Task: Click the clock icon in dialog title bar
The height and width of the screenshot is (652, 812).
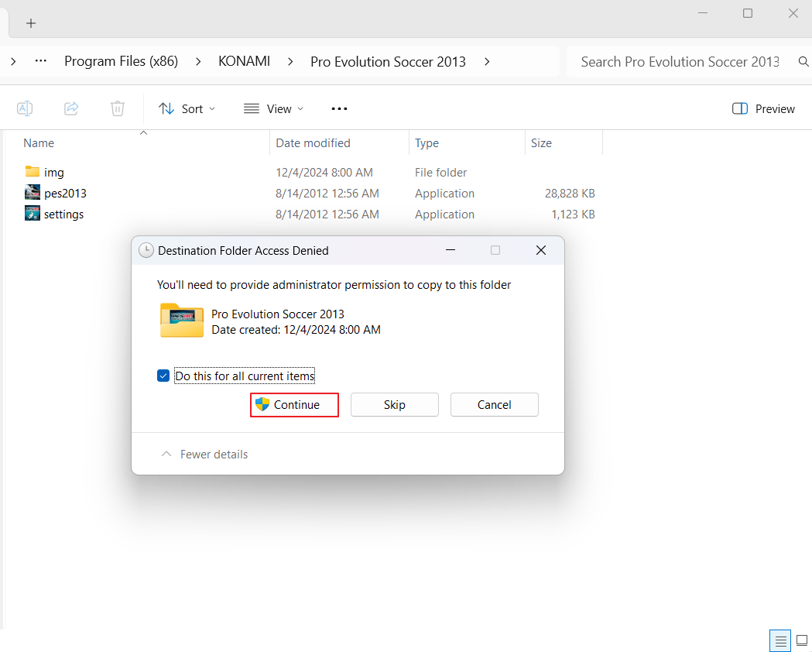Action: [146, 250]
